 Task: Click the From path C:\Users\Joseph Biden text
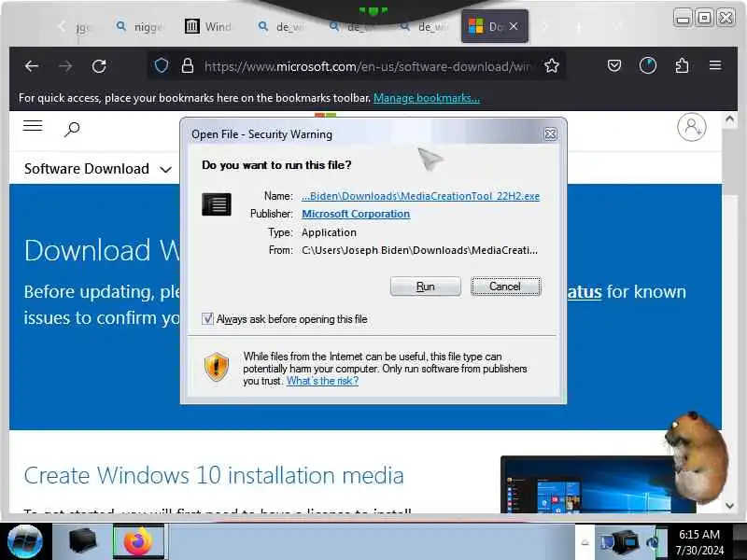click(x=419, y=250)
